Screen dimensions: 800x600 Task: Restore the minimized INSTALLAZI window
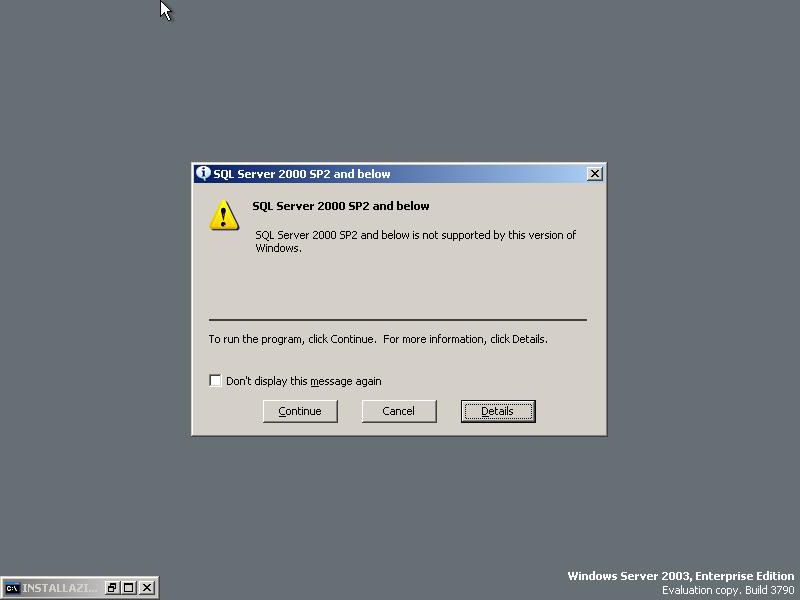pyautogui.click(x=112, y=588)
